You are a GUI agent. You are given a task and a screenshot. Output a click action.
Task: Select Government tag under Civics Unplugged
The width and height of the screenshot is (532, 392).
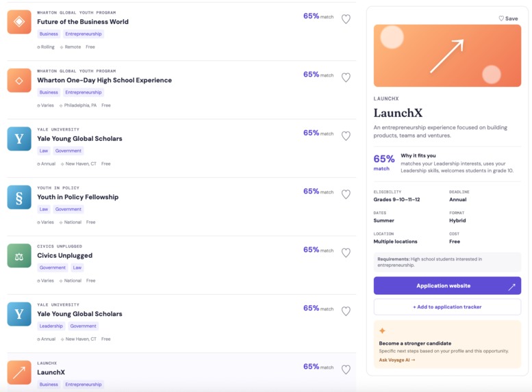[53, 267]
